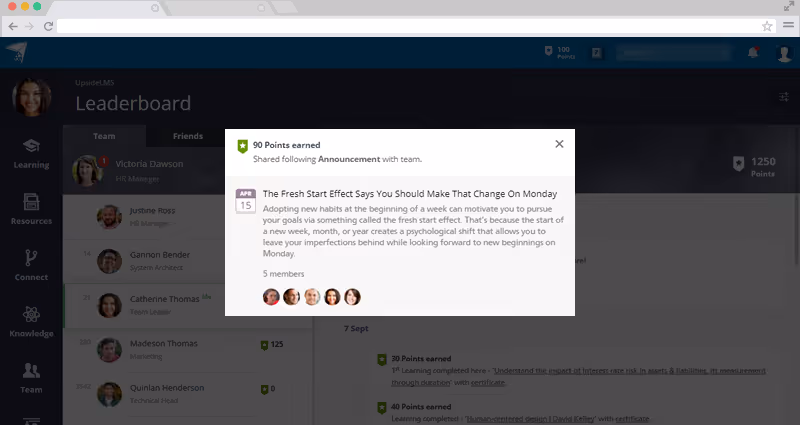Select Justine Ross row
800x425 pixels.
pos(144,217)
